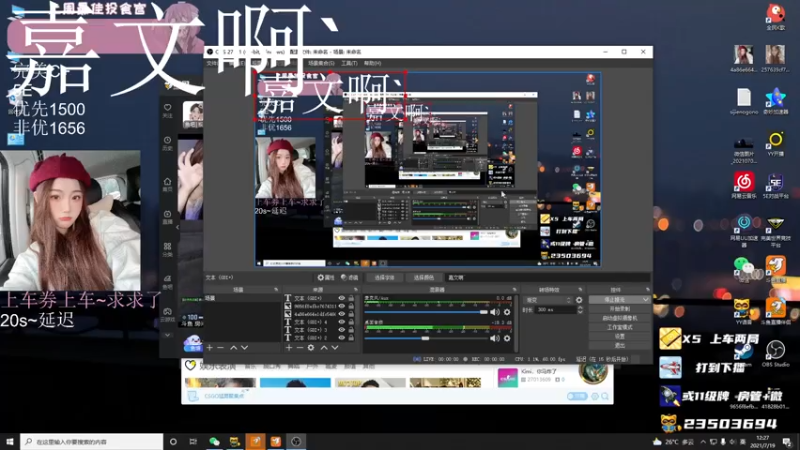Viewport: 800px width, 450px height.
Task: Click the mixer panel vertical scrollbar
Action: [x=516, y=323]
